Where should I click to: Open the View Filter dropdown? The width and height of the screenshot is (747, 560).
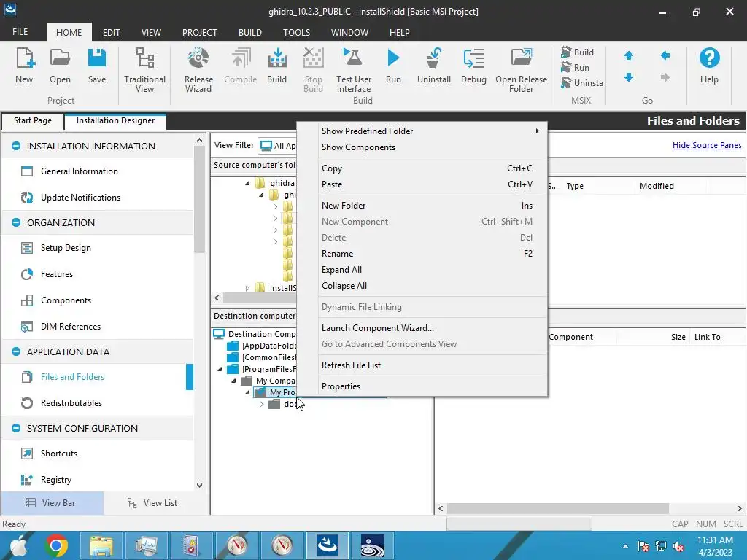278,146
